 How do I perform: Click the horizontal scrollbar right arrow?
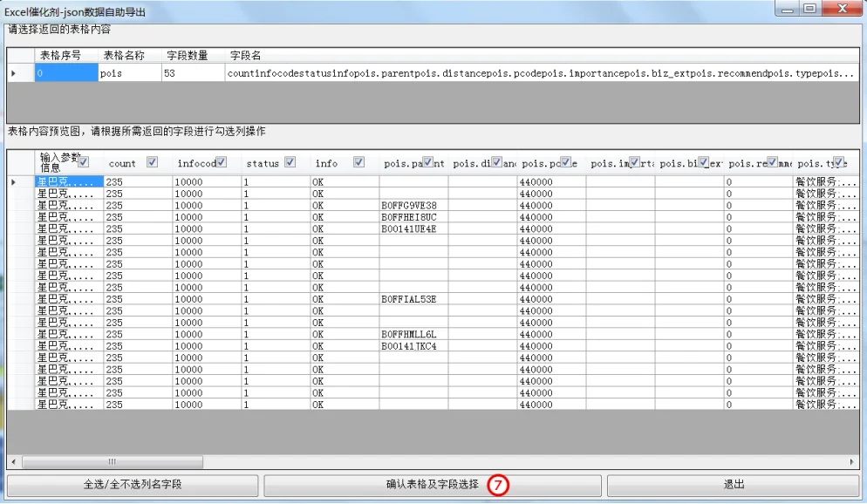click(852, 461)
